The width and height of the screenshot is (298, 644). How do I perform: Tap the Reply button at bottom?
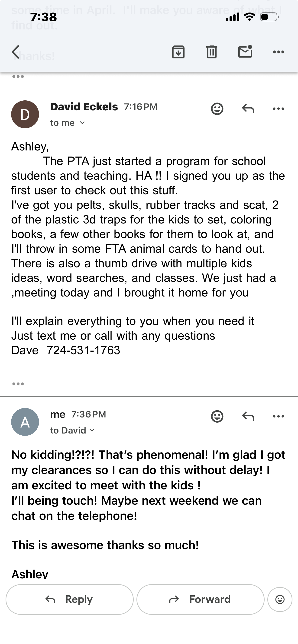click(70, 599)
